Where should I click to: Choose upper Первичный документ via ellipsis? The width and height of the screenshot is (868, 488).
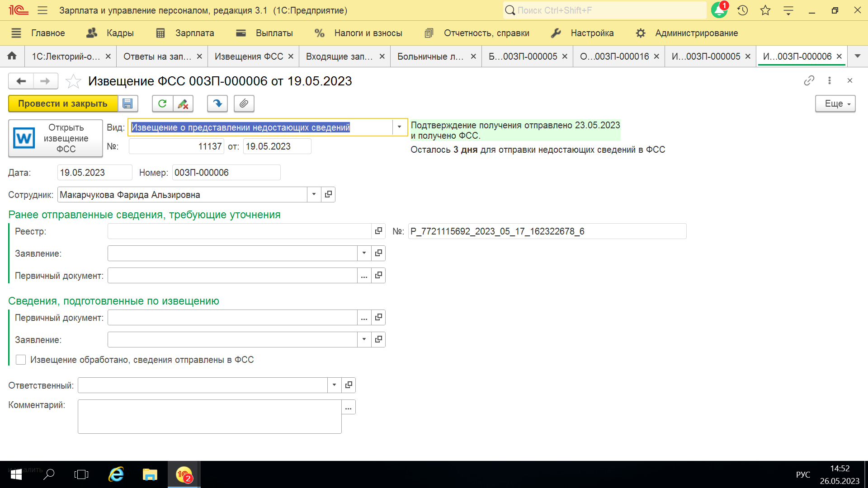click(364, 276)
